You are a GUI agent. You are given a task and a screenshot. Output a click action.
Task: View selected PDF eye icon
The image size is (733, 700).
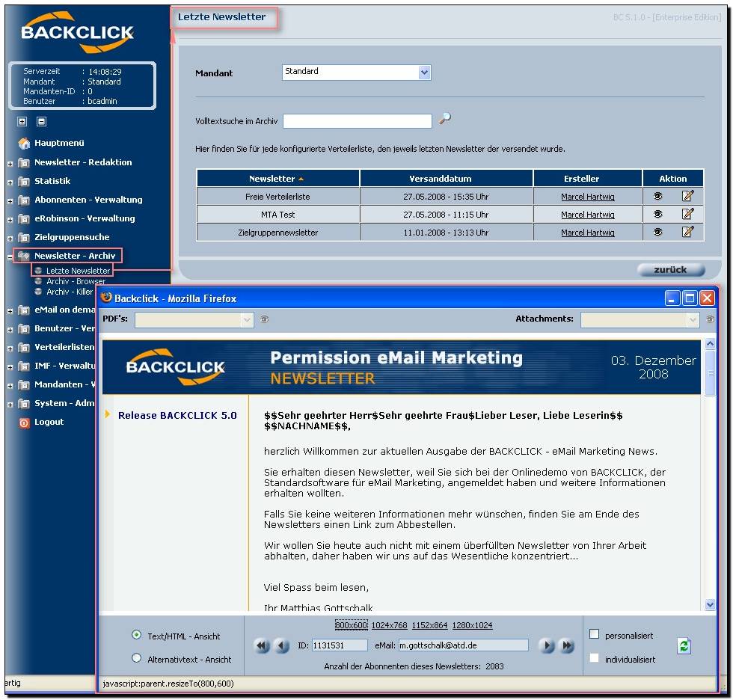click(264, 319)
